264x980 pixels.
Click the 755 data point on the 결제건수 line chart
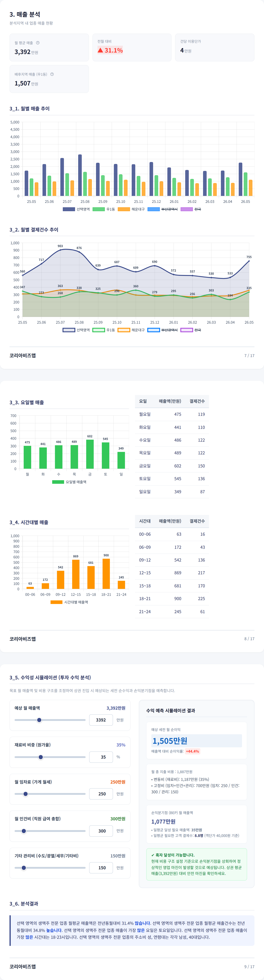click(249, 261)
